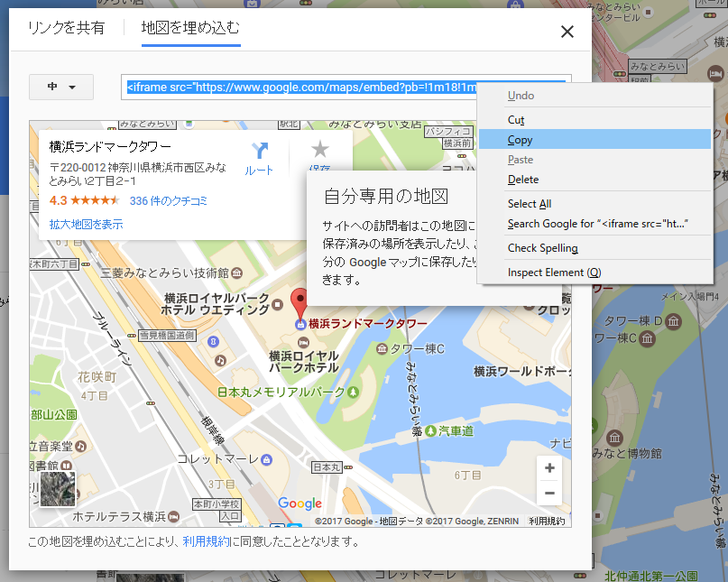Click the route directions arrow icon
728x582 pixels.
tap(260, 151)
